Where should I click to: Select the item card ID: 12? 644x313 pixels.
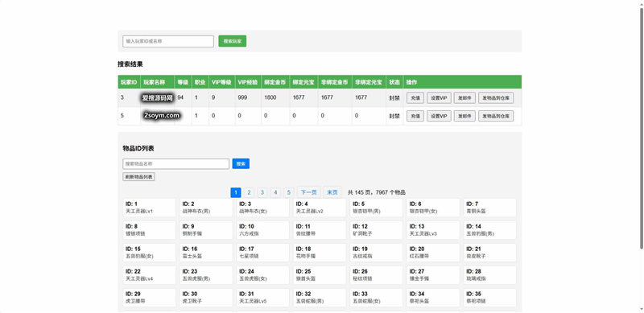376,230
